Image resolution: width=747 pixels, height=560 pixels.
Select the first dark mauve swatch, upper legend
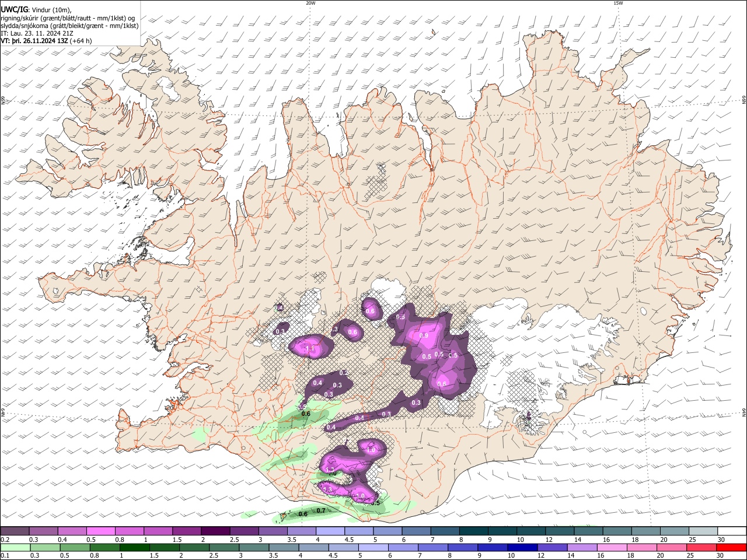15,531
